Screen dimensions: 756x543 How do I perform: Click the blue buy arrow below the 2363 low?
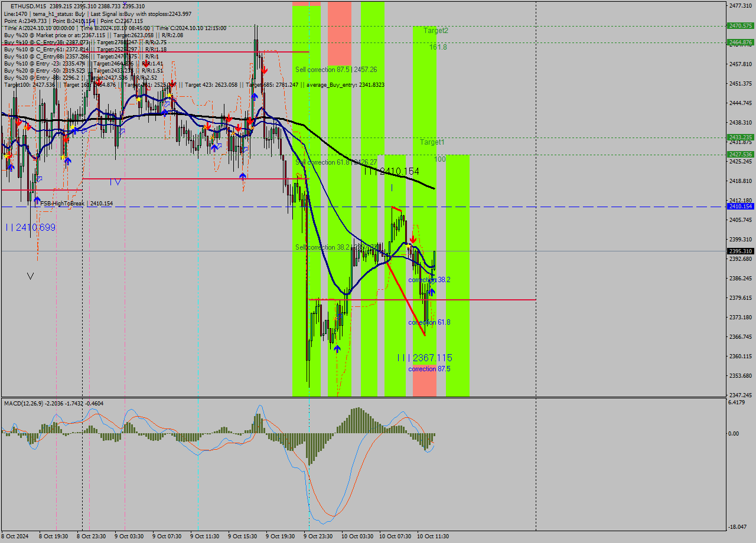click(x=337, y=349)
